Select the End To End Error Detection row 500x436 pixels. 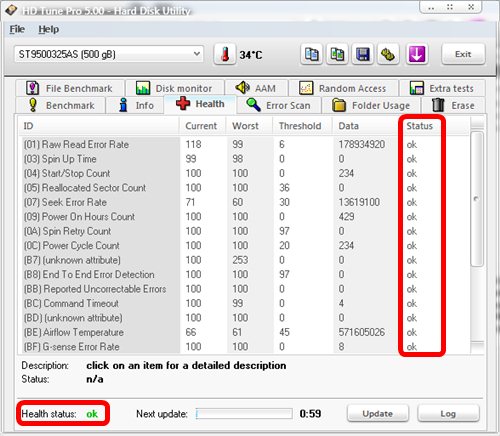click(244, 274)
